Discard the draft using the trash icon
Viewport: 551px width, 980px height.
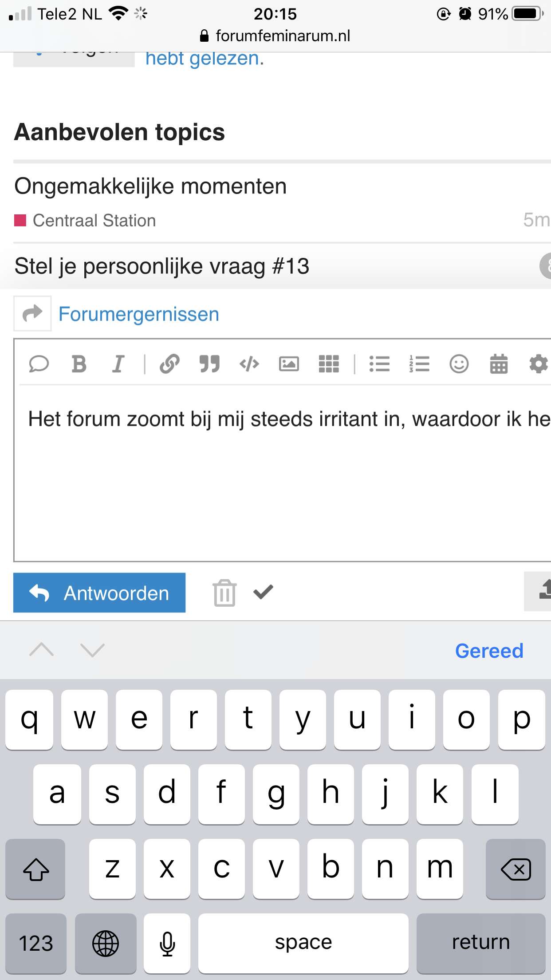[224, 593]
